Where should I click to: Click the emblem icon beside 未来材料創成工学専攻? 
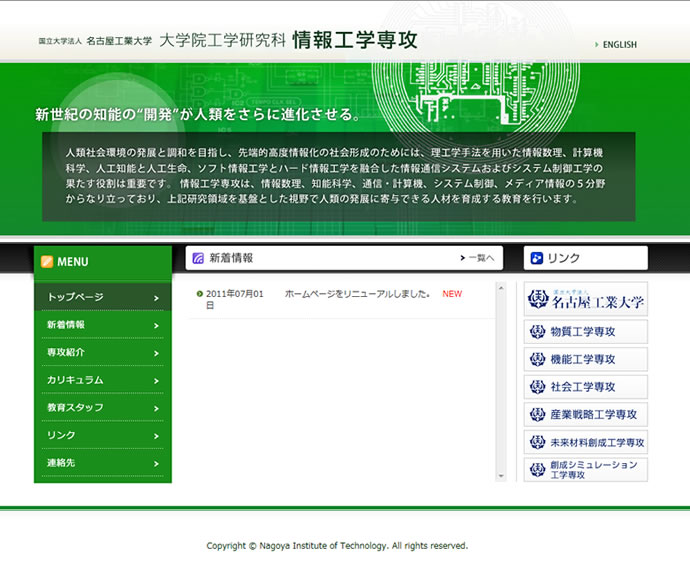click(x=537, y=442)
